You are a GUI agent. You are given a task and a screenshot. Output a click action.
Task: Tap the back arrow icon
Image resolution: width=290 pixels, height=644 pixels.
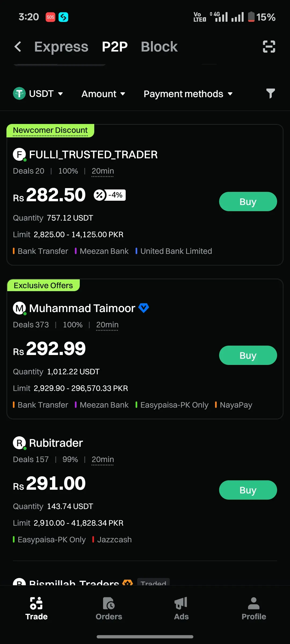[18, 47]
